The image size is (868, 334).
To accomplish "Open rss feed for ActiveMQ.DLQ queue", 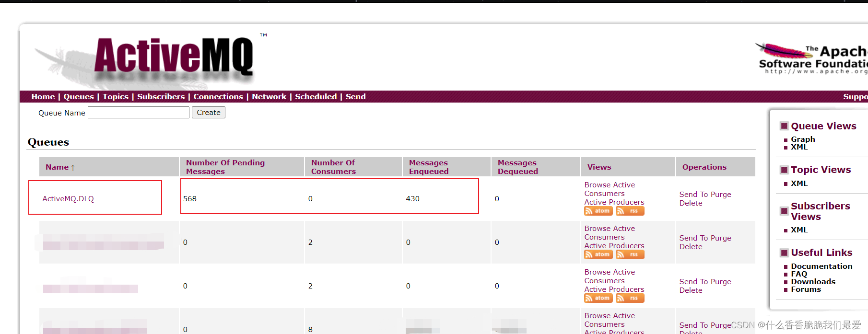I will [x=630, y=211].
